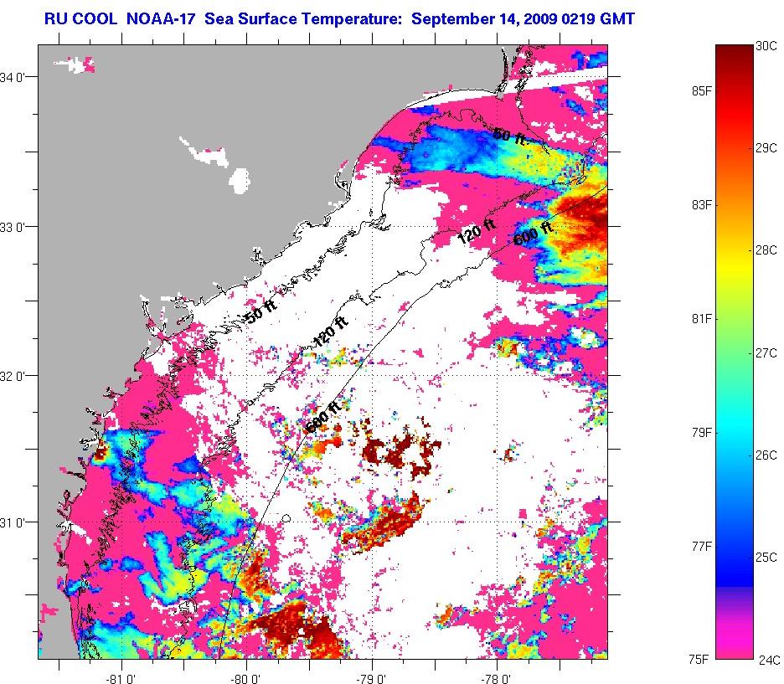Click the 34 0' latitude label
Screen dimensions: 784x684
(x=12, y=78)
